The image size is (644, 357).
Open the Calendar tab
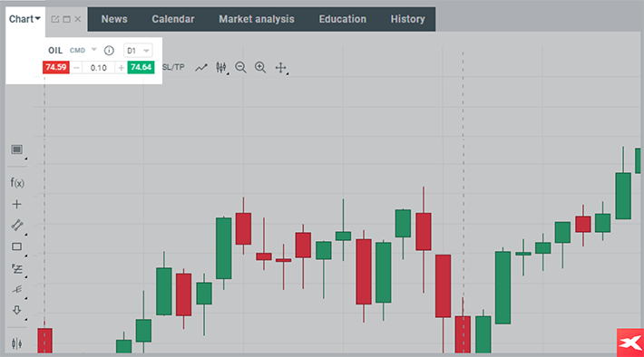coord(173,19)
